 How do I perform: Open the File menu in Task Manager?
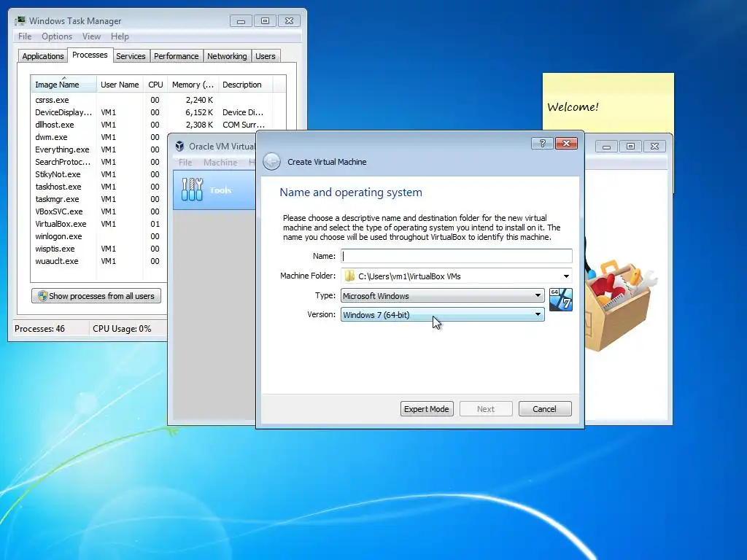[x=25, y=36]
